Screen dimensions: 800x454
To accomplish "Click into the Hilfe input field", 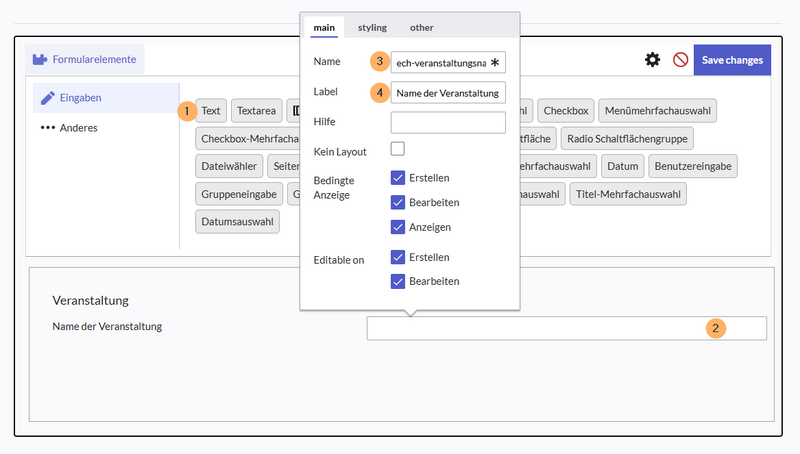I will 448,122.
